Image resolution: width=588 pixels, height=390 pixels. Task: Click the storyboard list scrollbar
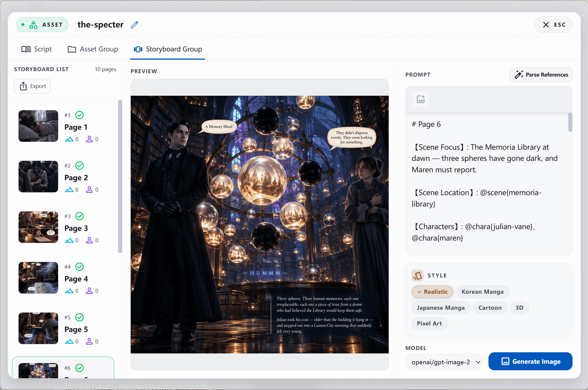click(120, 176)
